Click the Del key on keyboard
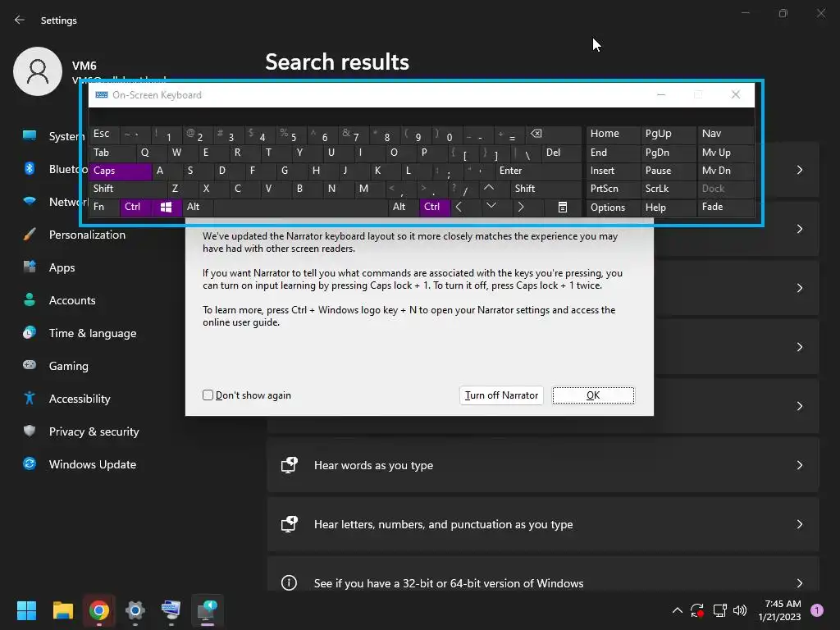The width and height of the screenshot is (840, 630). click(x=561, y=153)
